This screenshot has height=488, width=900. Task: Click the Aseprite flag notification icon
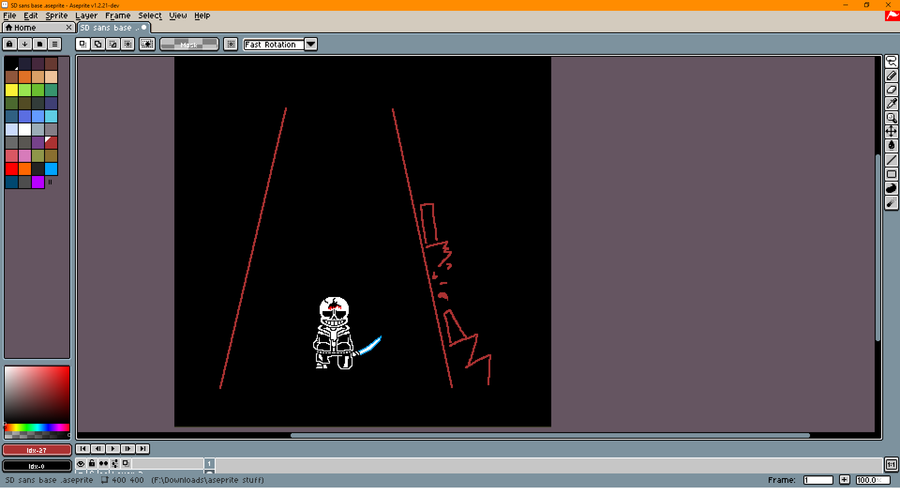892,16
